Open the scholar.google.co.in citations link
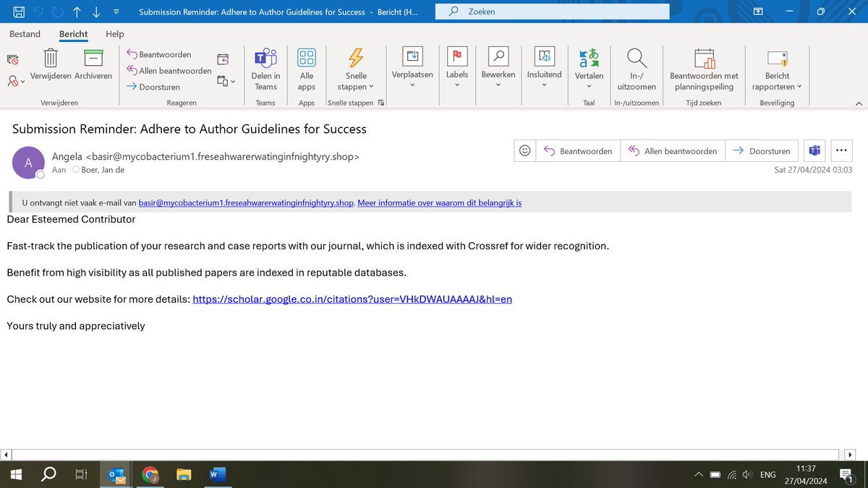Image resolution: width=868 pixels, height=488 pixels. (352, 299)
